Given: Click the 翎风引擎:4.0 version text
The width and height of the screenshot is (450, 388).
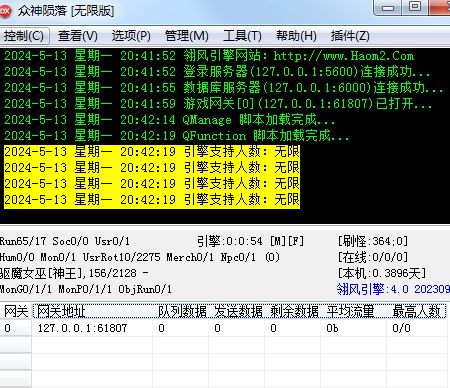Looking at the screenshot, I should tap(393, 289).
